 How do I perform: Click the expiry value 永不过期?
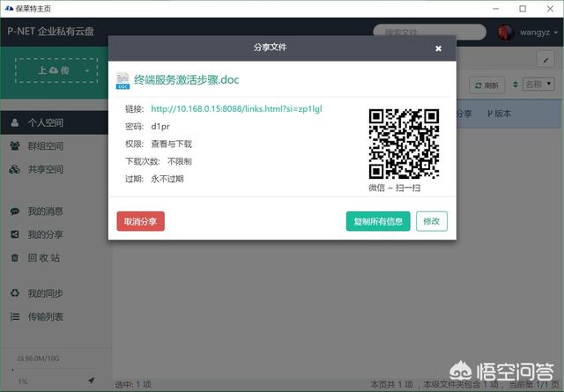coord(167,179)
